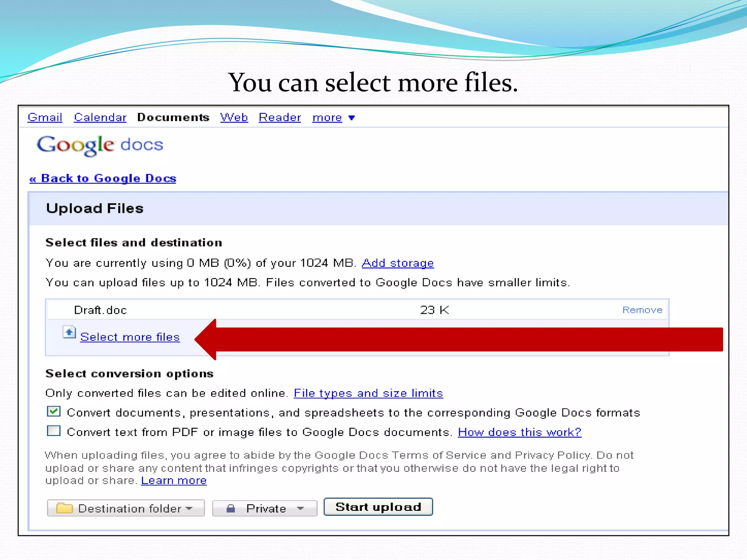Uncheck Convert documents, presentations, and spreadsheets checkbox
The image size is (747, 560).
[54, 412]
